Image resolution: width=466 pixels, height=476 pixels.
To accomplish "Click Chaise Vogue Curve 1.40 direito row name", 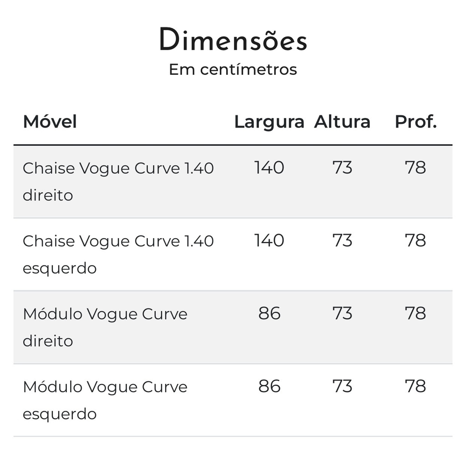I will click(118, 182).
